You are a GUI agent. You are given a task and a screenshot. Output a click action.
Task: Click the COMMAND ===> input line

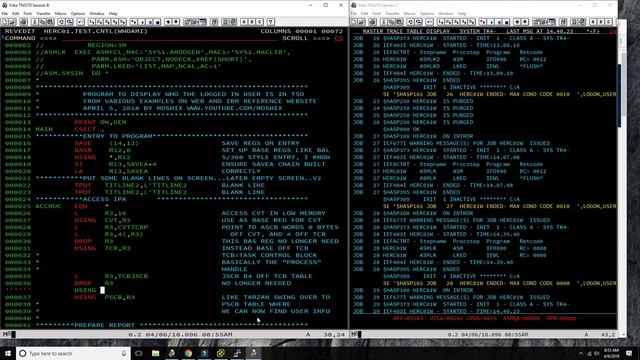(169, 38)
